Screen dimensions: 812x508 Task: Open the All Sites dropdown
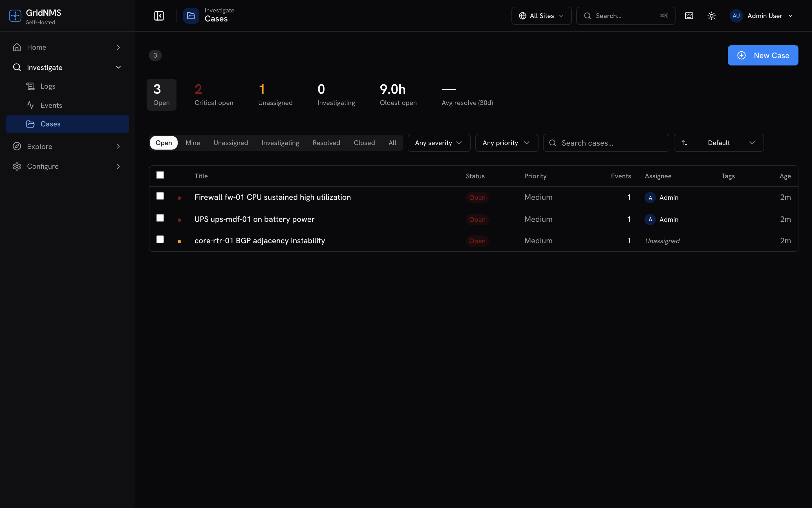pos(541,16)
